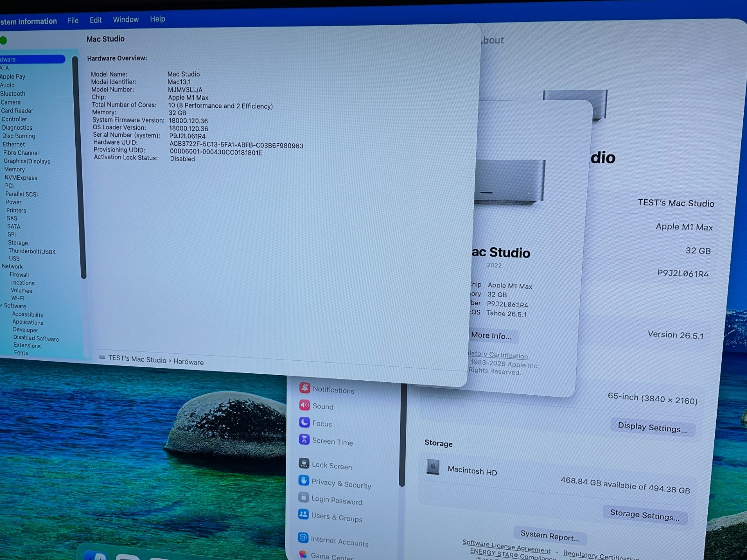The height and width of the screenshot is (560, 747).
Task: Open the Login Password icon
Action: point(303,497)
